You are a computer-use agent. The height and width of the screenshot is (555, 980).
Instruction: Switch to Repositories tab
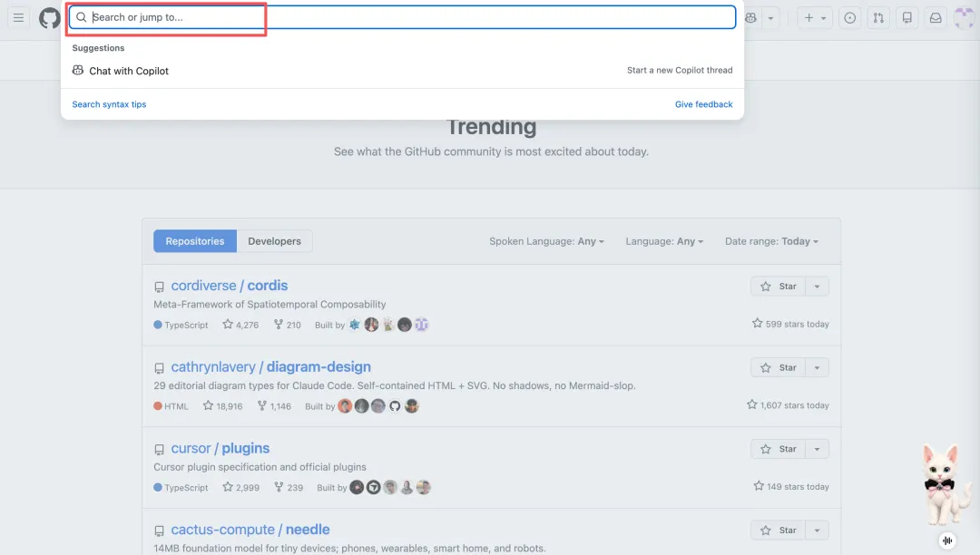(195, 241)
